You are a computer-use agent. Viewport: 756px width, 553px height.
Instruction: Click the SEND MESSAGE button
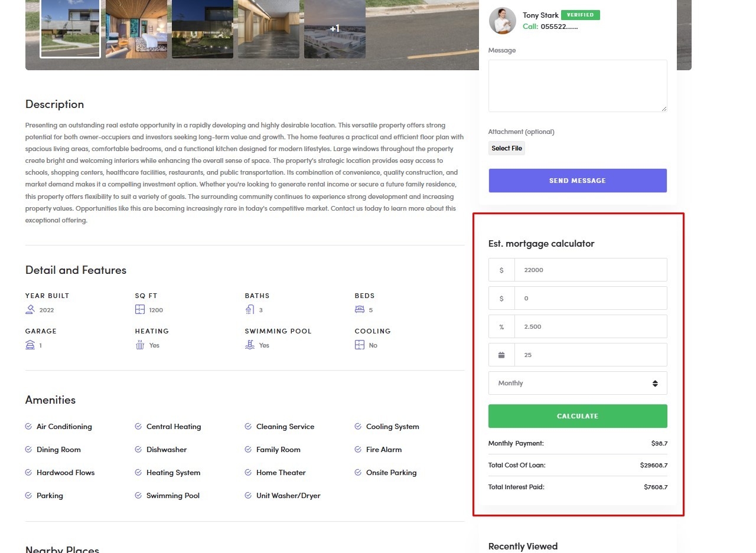(x=578, y=181)
